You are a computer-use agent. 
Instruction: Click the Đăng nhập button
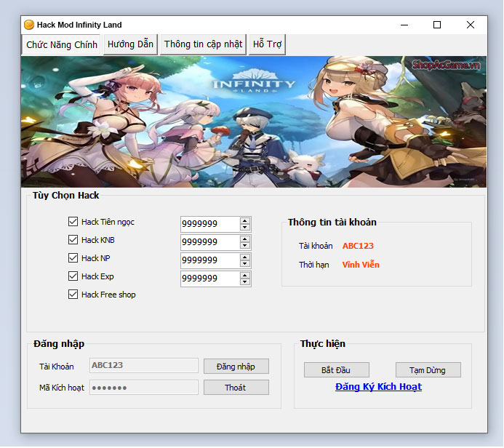(236, 367)
